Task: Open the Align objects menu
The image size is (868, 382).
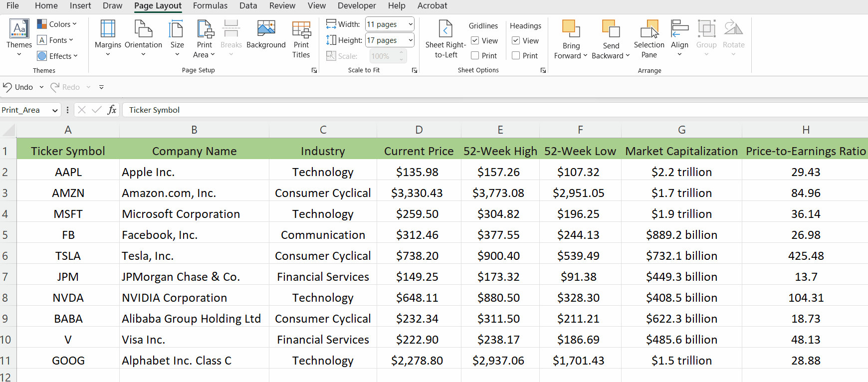Action: click(x=679, y=38)
